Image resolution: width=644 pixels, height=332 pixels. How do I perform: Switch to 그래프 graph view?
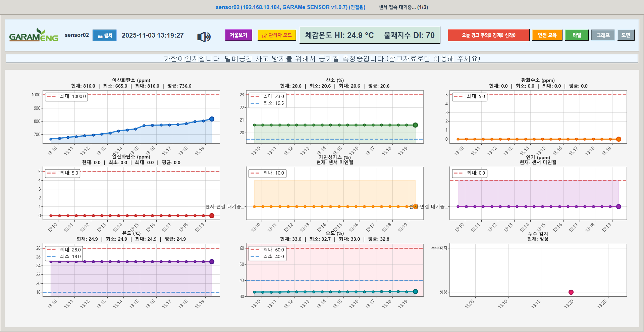tap(603, 35)
